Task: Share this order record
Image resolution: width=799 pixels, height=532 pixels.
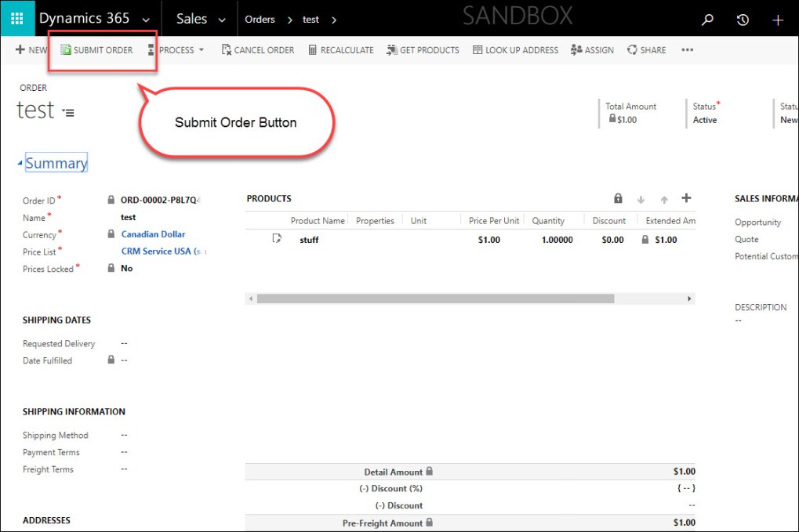Action: point(646,49)
